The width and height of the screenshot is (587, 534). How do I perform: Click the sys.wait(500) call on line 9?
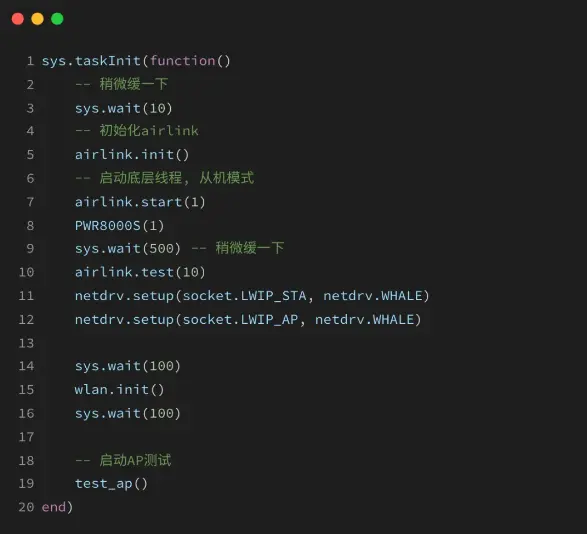coord(128,249)
